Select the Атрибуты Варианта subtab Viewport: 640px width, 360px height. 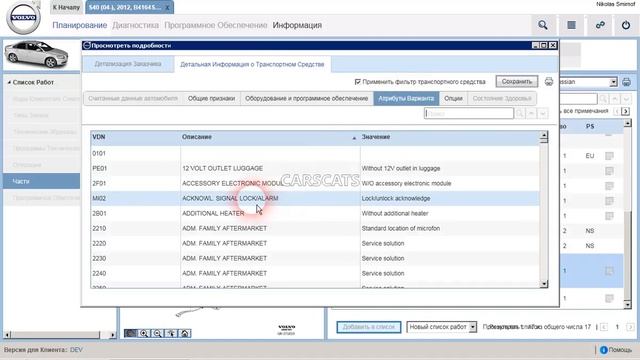406,98
